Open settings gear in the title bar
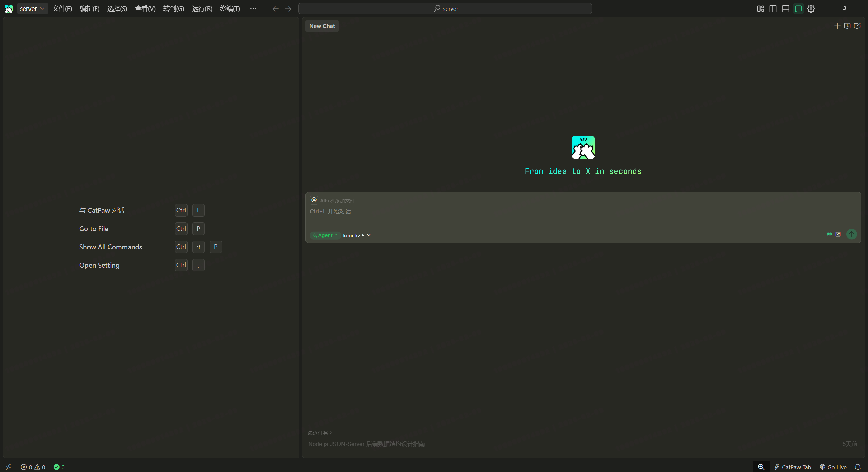Screen dimensions: 868x472 pyautogui.click(x=811, y=8)
